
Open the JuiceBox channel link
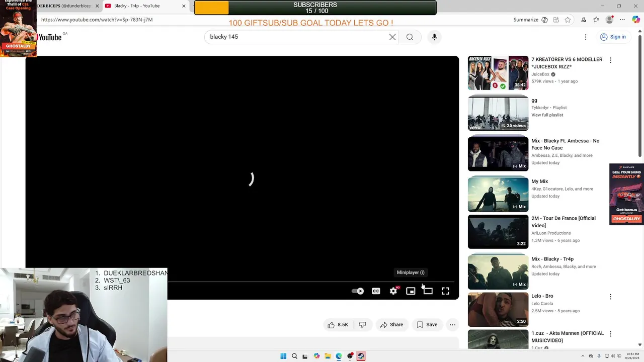click(540, 74)
